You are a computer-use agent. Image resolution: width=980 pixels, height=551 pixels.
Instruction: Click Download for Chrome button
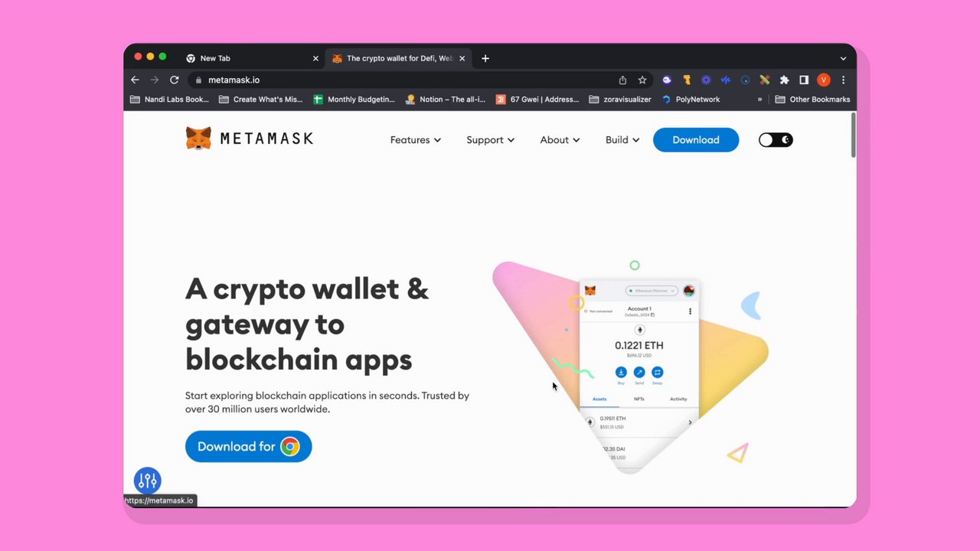tap(248, 446)
